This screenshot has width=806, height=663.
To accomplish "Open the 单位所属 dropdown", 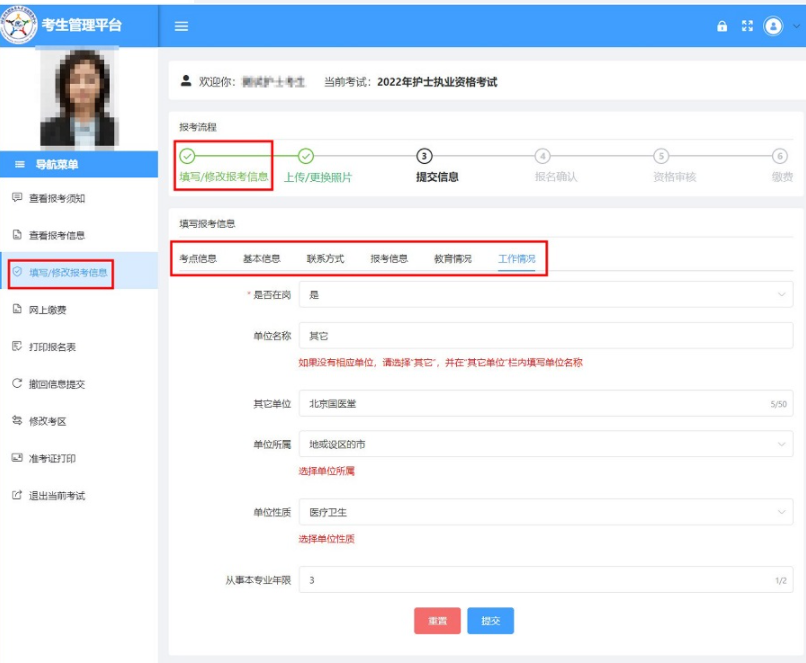I will pyautogui.click(x=546, y=444).
